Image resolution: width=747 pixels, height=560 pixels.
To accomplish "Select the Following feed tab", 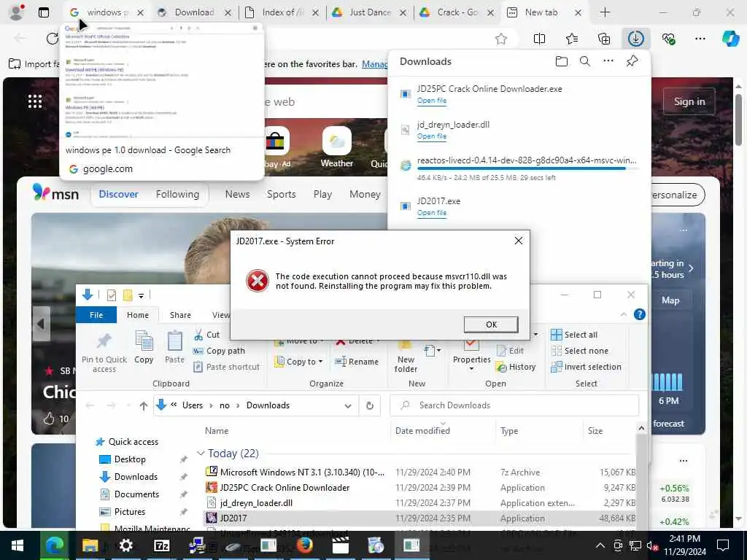I will 177,194.
